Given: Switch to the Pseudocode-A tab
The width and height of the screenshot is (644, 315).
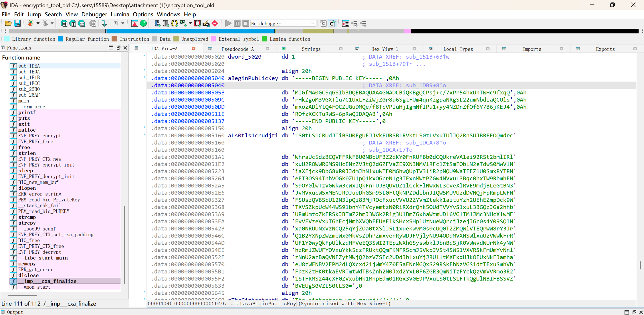Looking at the screenshot, I should (237, 49).
